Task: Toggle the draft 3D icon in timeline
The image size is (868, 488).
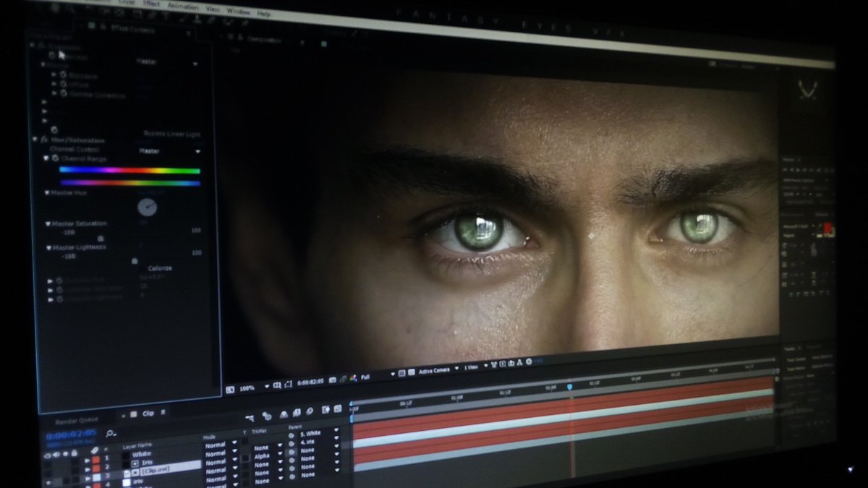Action: coord(267,416)
